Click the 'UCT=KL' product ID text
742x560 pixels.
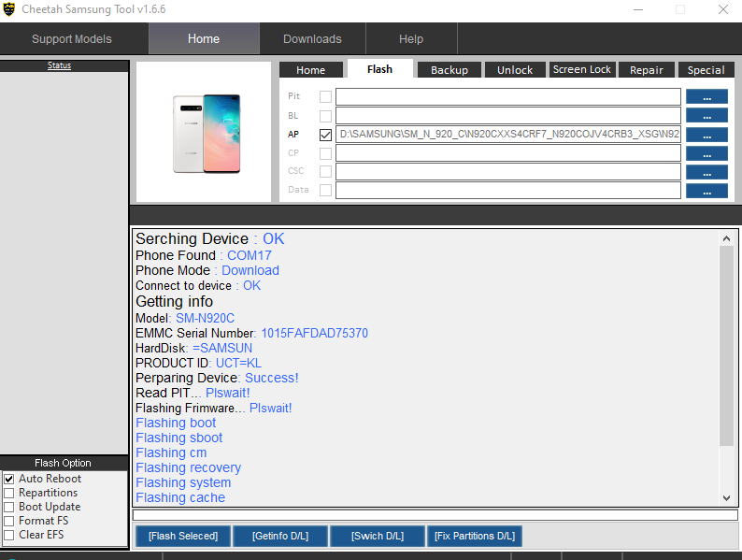tap(238, 363)
